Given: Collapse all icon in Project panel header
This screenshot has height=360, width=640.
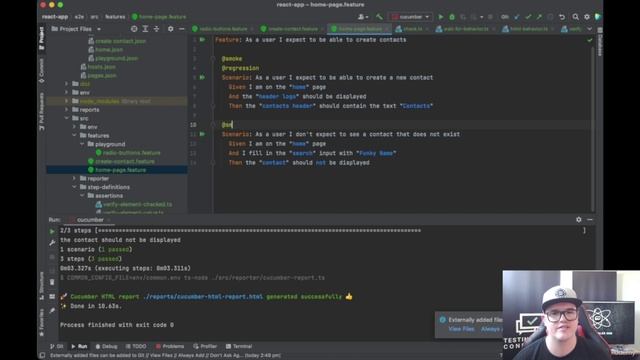Looking at the screenshot, I should point(156,29).
